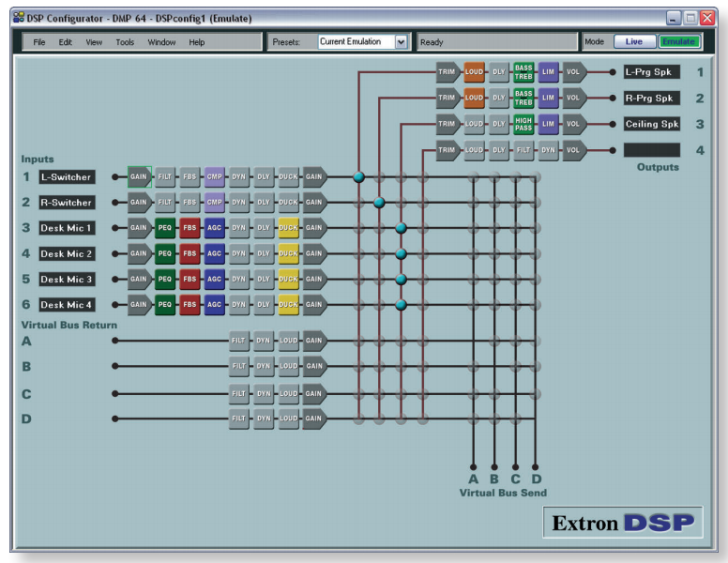Click the empty output 4 name field
Image resolution: width=728 pixels, height=563 pixels.
[x=652, y=149]
